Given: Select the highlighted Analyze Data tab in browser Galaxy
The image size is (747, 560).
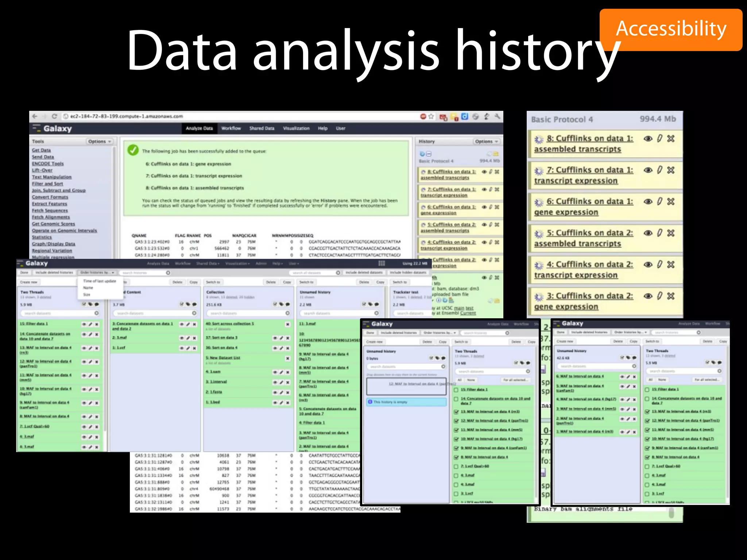Looking at the screenshot, I should [x=199, y=128].
